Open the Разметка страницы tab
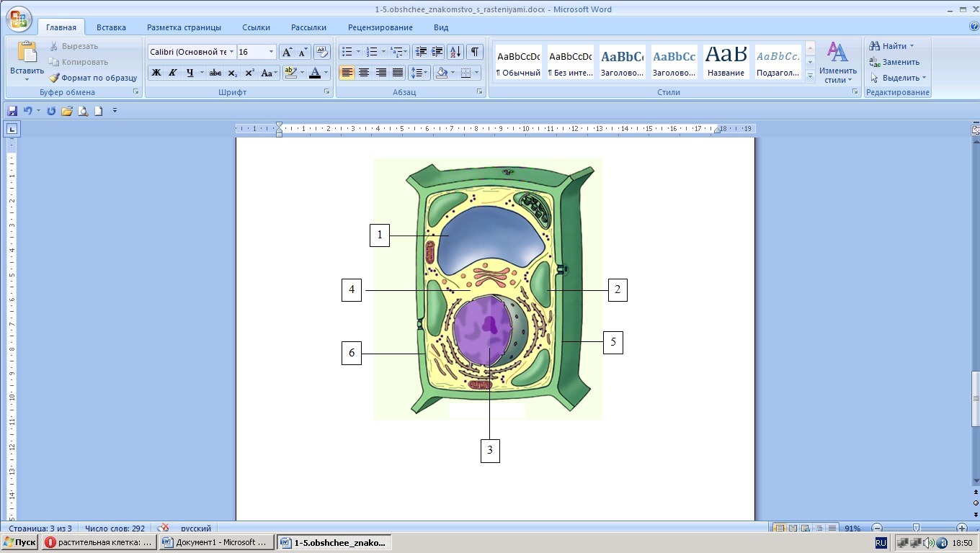Screen dimensions: 980x553 [x=184, y=27]
